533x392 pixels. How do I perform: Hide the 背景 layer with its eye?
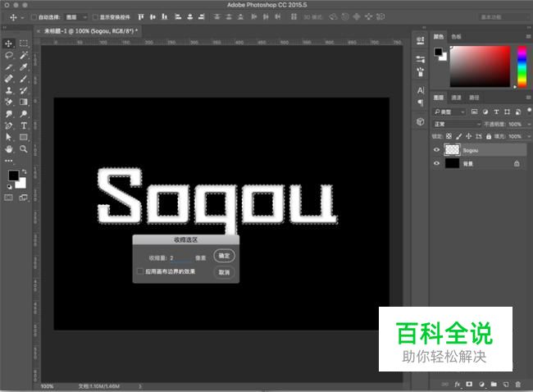tap(437, 163)
